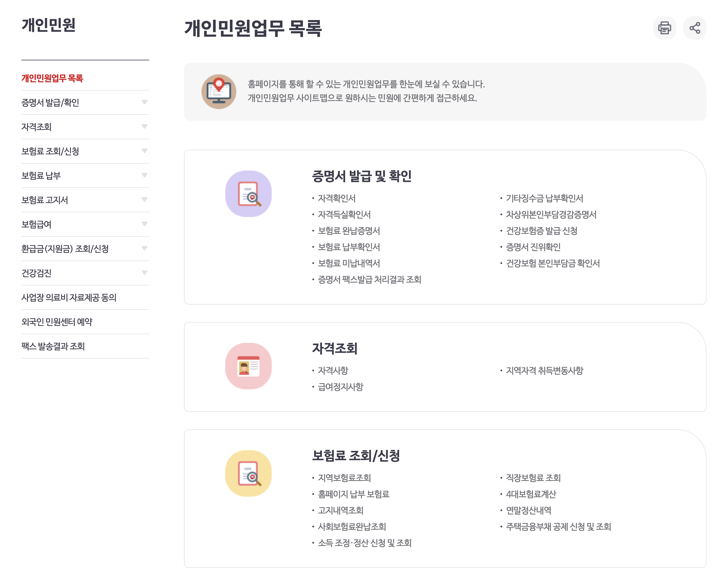Viewport: 728px width, 568px height.
Task: Open the 자격득실확인서 link
Action: pos(344,215)
